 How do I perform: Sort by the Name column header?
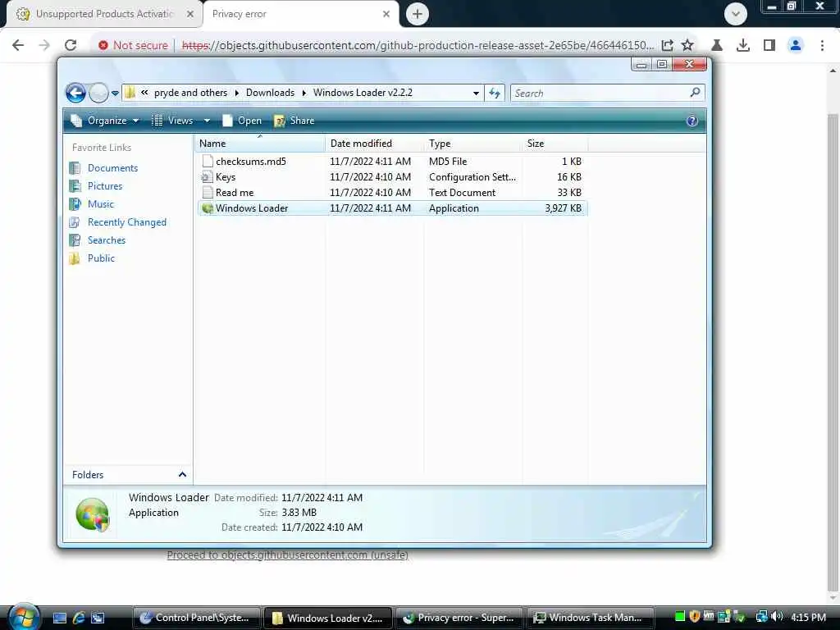click(260, 144)
